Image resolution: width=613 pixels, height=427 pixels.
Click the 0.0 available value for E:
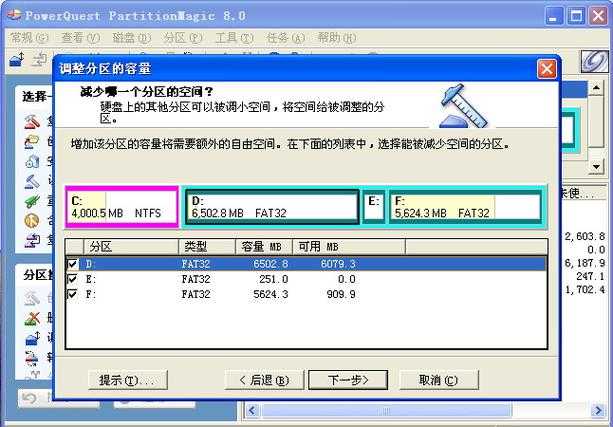(347, 279)
